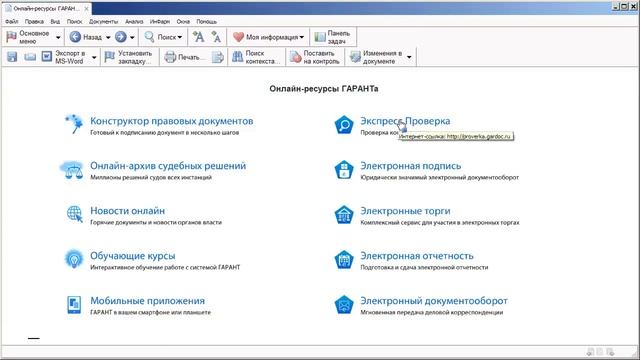Click the Экспресс Проверка pentagon icon
This screenshot has width=640, height=360.
click(x=344, y=125)
